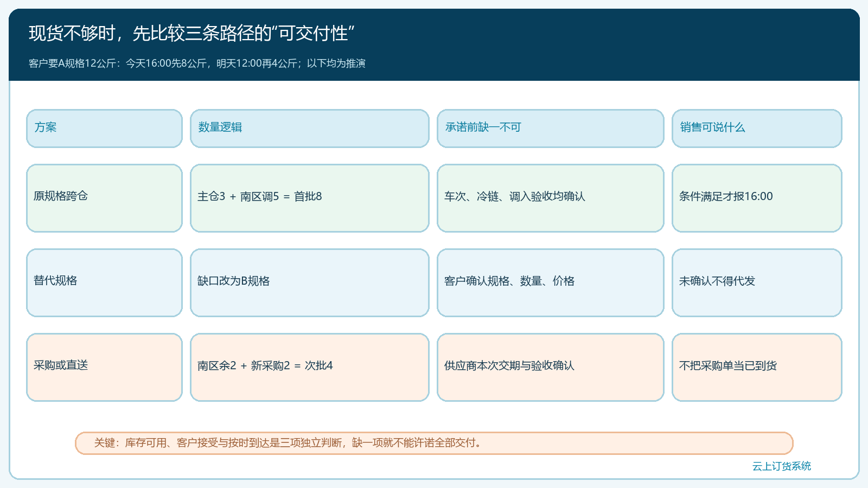Click the title 现货不够时，先比较三条路径的"可交付性"
This screenshot has height=488, width=868.
click(x=192, y=34)
